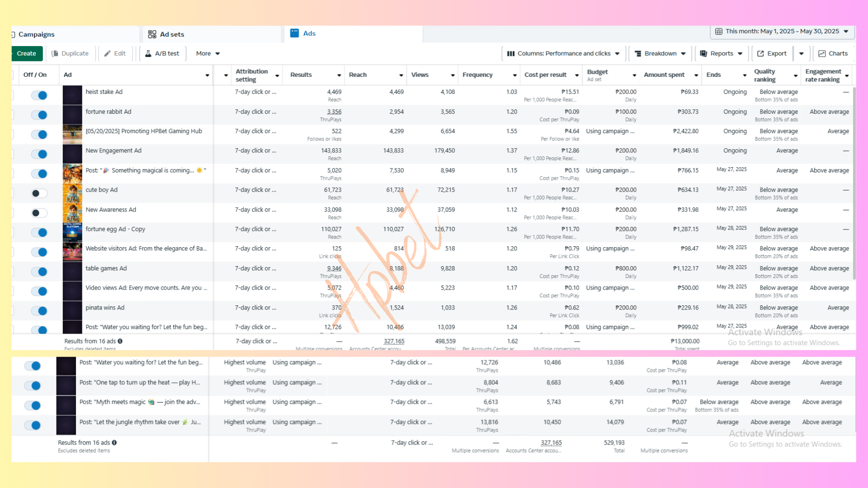Click the Export arrow icon
The height and width of the screenshot is (488, 868).
pos(760,53)
